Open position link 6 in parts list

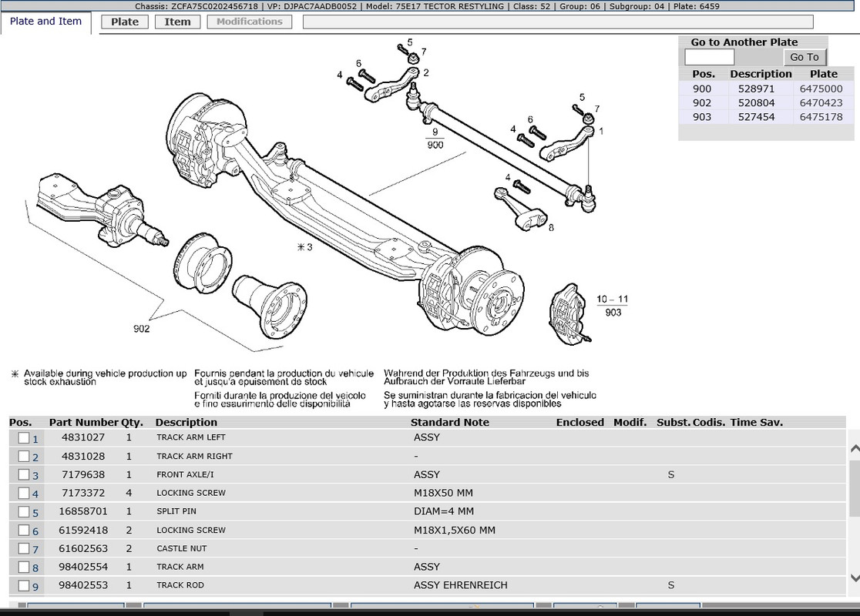[x=35, y=532]
